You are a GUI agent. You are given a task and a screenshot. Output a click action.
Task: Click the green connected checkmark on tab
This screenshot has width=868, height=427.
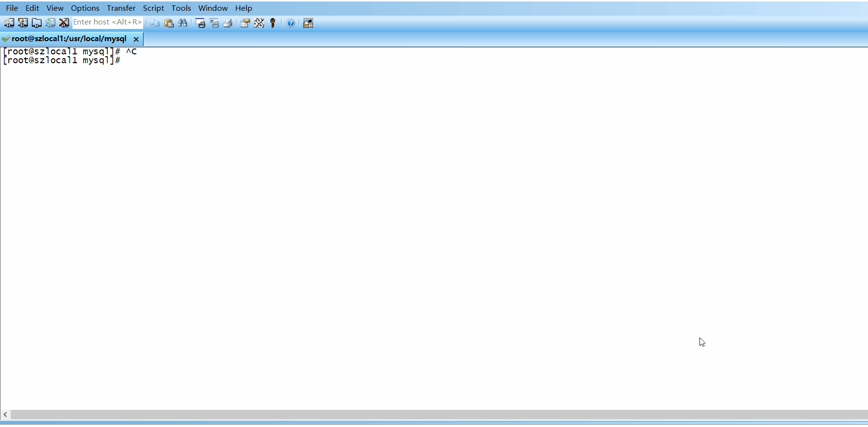tap(6, 39)
